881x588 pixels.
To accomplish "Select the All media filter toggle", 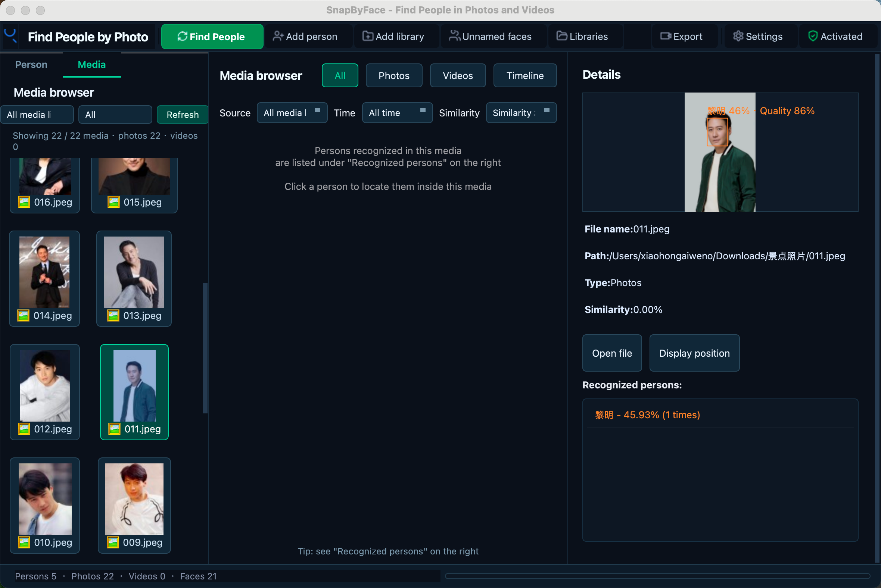I will pos(340,75).
